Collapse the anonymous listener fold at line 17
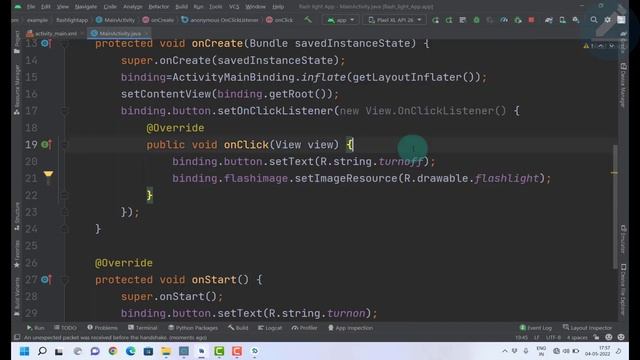Image resolution: width=640 pixels, height=360 pixels. tap(64, 111)
